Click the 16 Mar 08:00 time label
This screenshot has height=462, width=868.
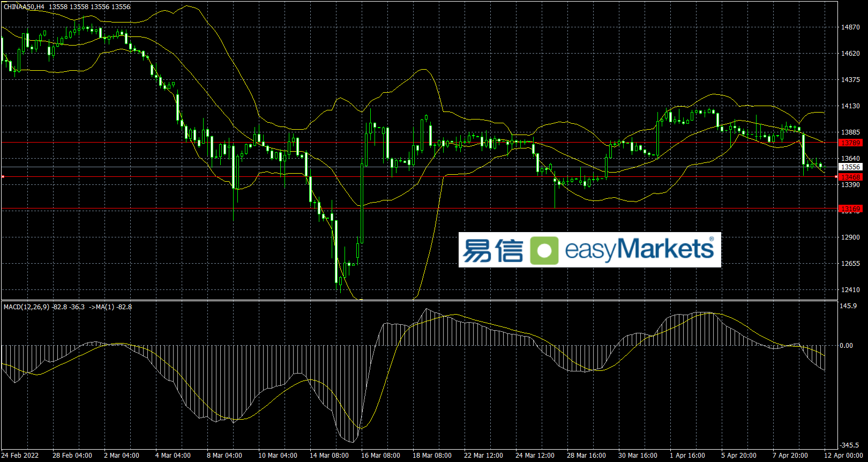coord(380,456)
